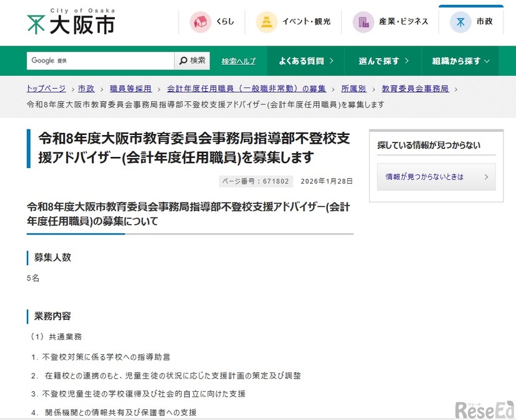Open the 検索ヘルプ link

coord(238,60)
